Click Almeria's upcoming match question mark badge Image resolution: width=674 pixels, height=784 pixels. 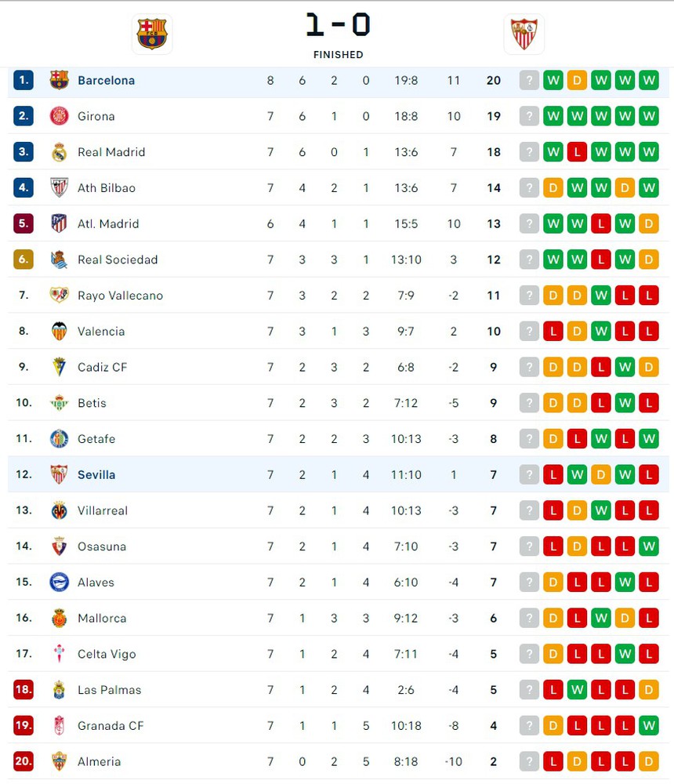(x=530, y=761)
